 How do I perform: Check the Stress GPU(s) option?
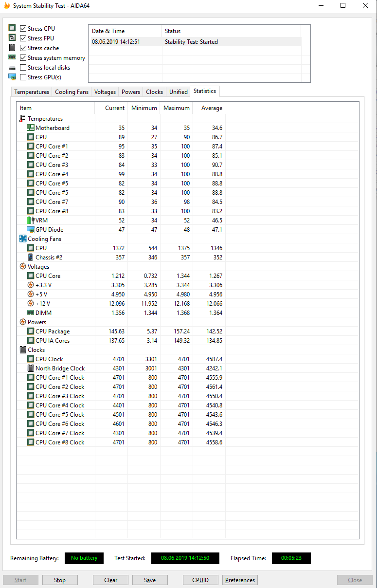pyautogui.click(x=23, y=77)
